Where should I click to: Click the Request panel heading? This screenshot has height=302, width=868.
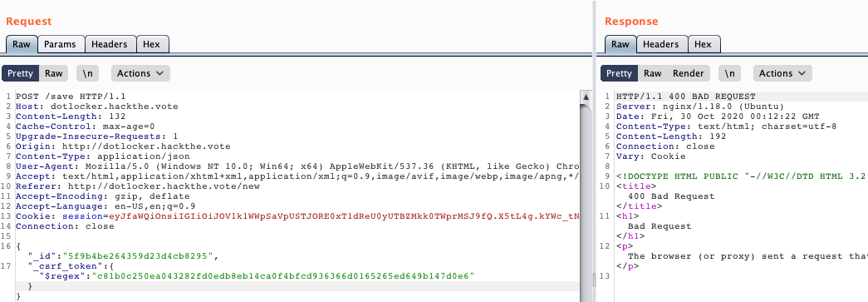pyautogui.click(x=29, y=21)
